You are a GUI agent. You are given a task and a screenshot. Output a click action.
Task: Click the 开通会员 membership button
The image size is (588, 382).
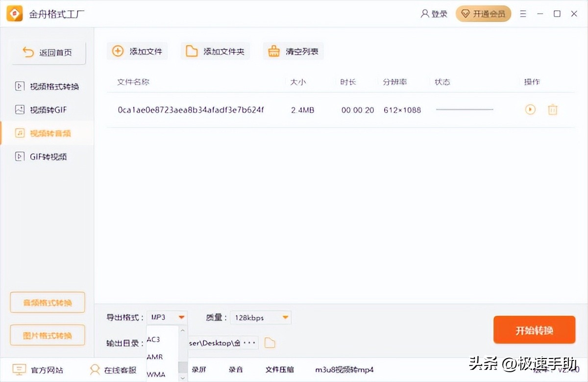[x=483, y=14]
